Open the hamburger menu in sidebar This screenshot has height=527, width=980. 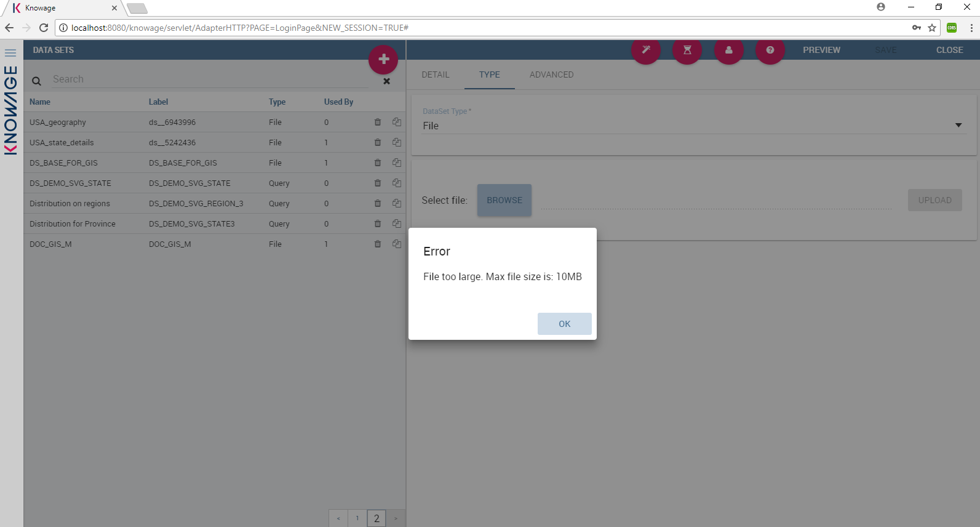10,53
